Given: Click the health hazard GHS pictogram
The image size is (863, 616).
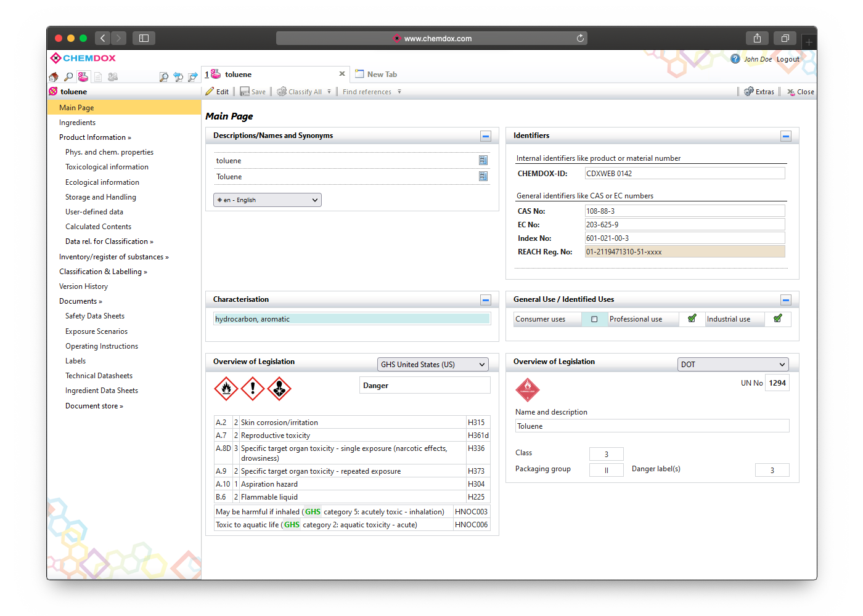Looking at the screenshot, I should 279,389.
